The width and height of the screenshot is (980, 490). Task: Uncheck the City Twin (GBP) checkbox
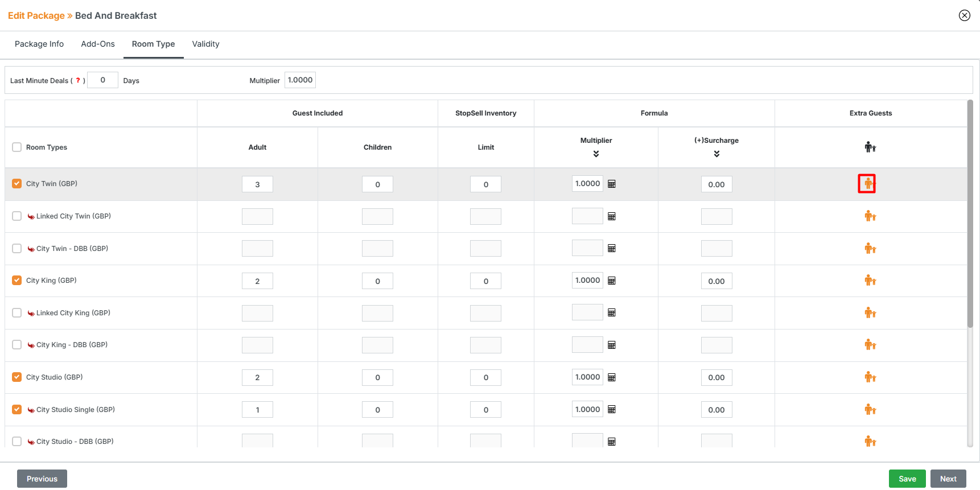pyautogui.click(x=17, y=184)
